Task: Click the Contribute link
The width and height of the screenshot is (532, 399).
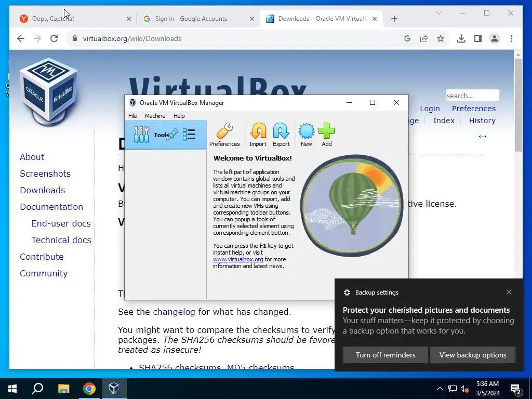Action: 42,257
